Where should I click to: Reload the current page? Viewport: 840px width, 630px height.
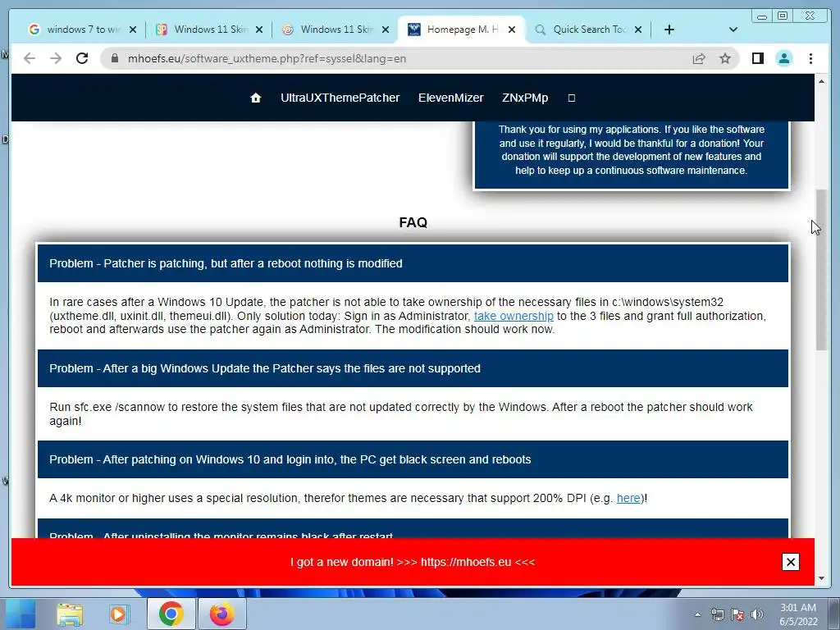82,58
